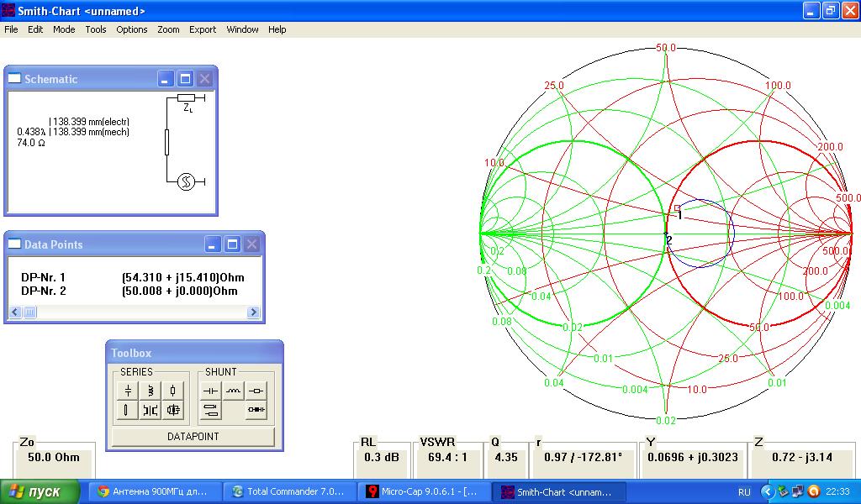Add a shunt capacitor from Toolbox

(x=210, y=391)
